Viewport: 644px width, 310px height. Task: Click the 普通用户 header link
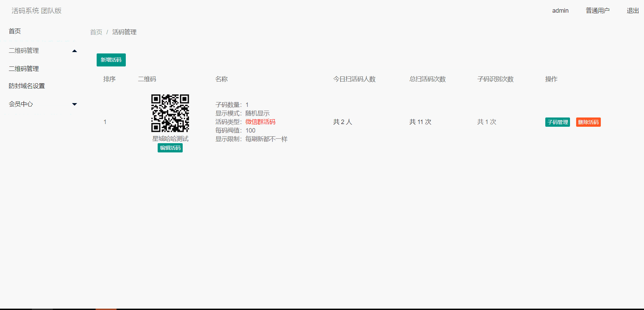pyautogui.click(x=598, y=11)
